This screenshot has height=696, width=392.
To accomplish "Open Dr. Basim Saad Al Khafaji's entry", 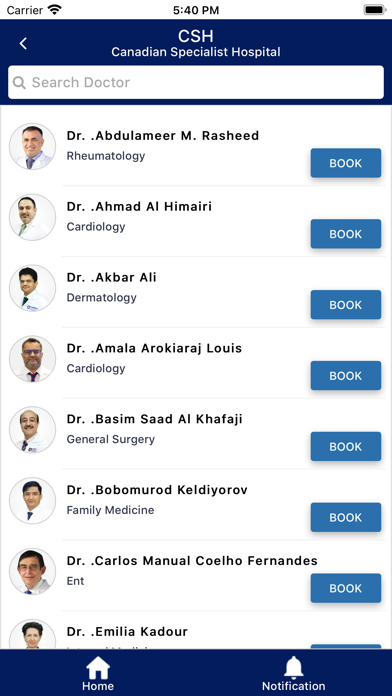I will pos(196,434).
